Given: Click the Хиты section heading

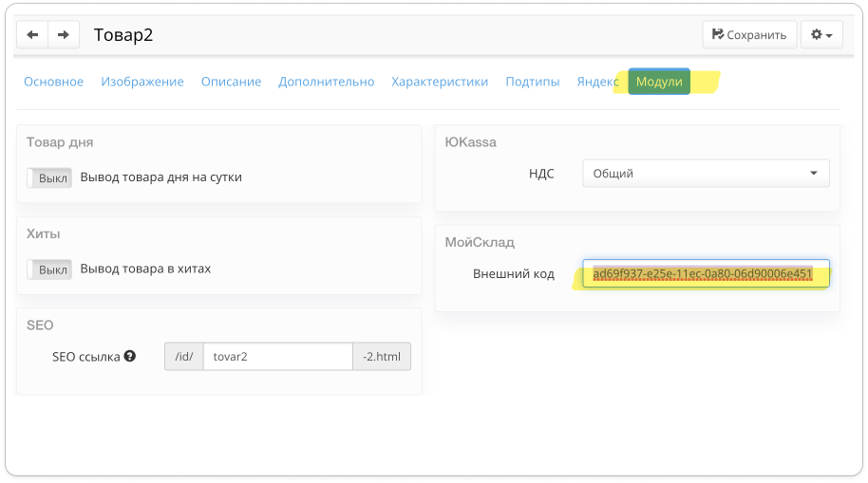Looking at the screenshot, I should (x=43, y=234).
